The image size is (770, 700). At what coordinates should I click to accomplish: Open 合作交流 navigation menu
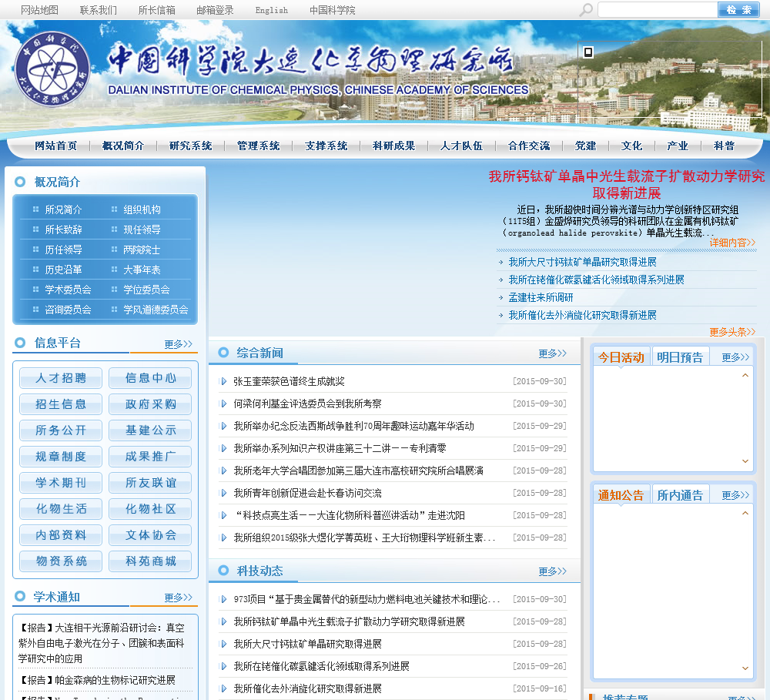[529, 146]
